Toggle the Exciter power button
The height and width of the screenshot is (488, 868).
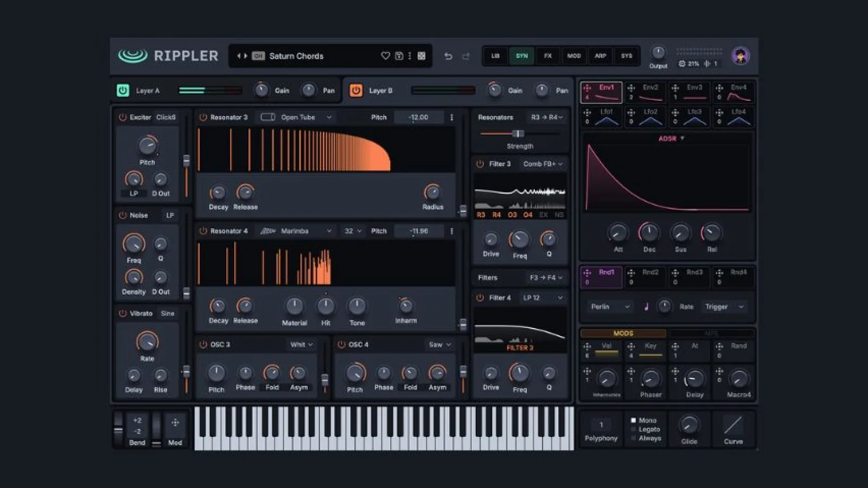point(123,117)
